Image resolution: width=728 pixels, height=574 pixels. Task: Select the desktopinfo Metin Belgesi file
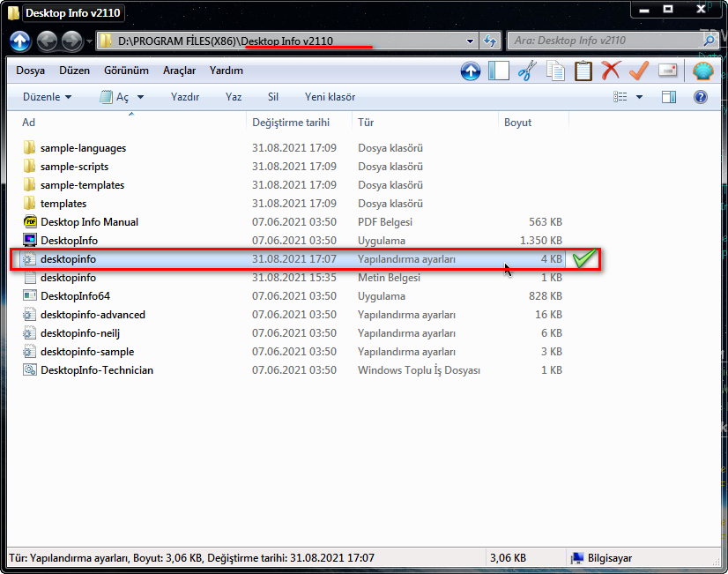[x=293, y=278]
